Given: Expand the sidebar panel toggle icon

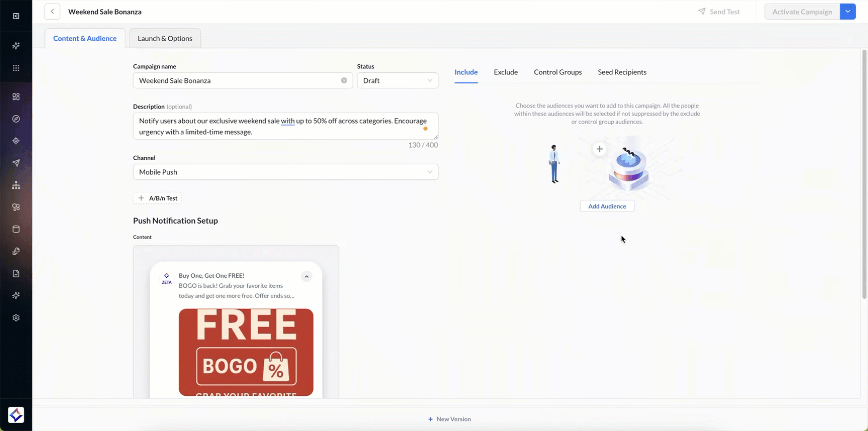Looking at the screenshot, I should pos(16,16).
